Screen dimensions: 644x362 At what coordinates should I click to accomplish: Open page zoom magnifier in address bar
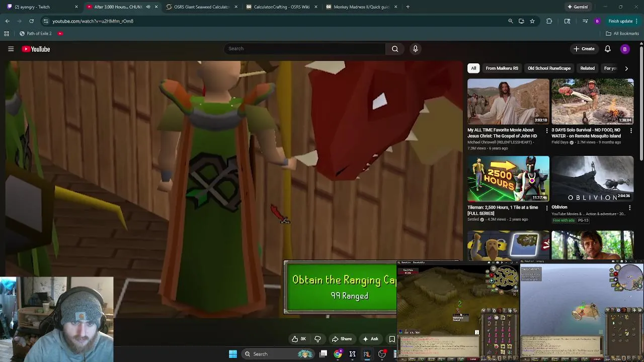pos(510,21)
